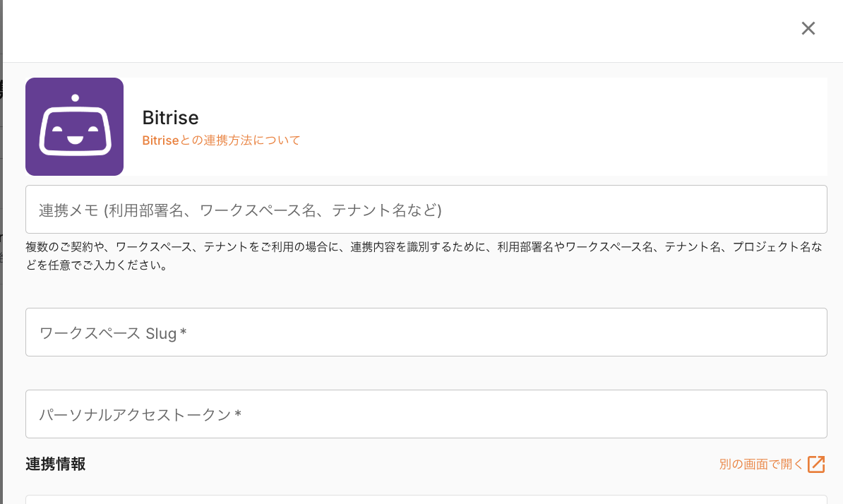The height and width of the screenshot is (504, 843).
Task: Click the empty dialog header bar
Action: (x=395, y=31)
